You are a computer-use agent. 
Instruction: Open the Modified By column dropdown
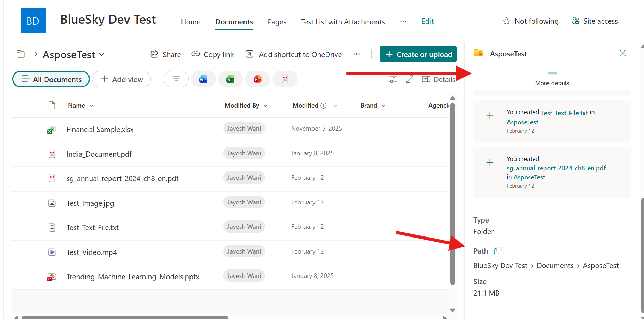click(x=265, y=106)
